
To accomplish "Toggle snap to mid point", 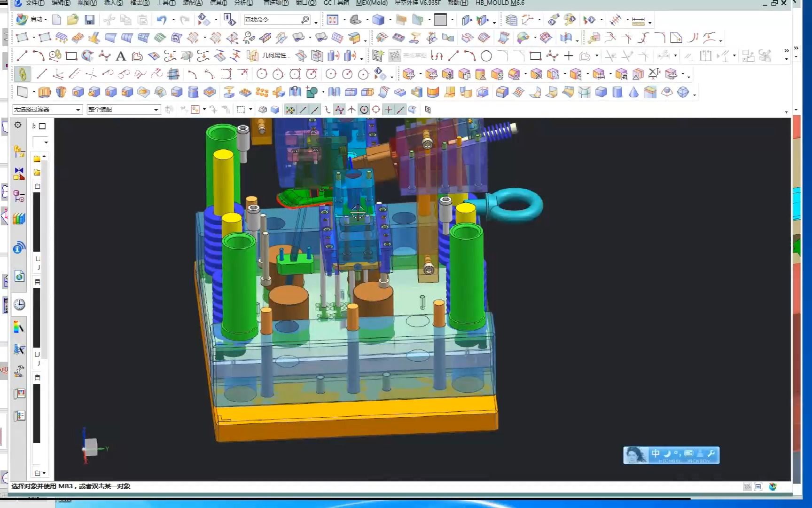I will point(315,110).
